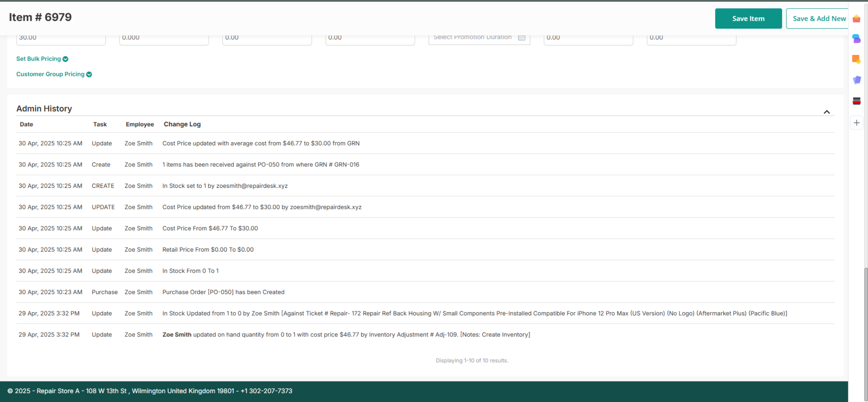Click the Task column header
This screenshot has width=868, height=402.
pos(100,124)
